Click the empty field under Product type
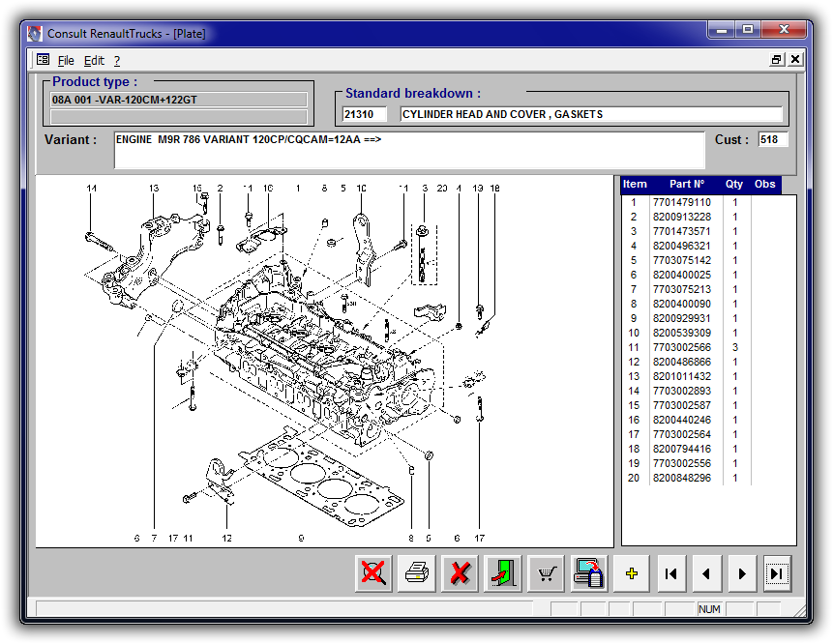Screen dimensions: 833x644 pyautogui.click(x=178, y=116)
